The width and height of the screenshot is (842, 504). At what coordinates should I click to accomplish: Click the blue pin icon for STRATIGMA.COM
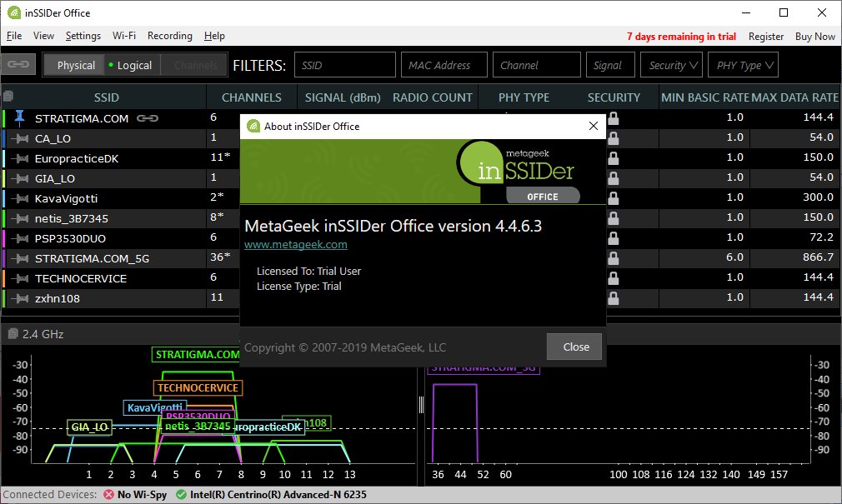(x=18, y=118)
